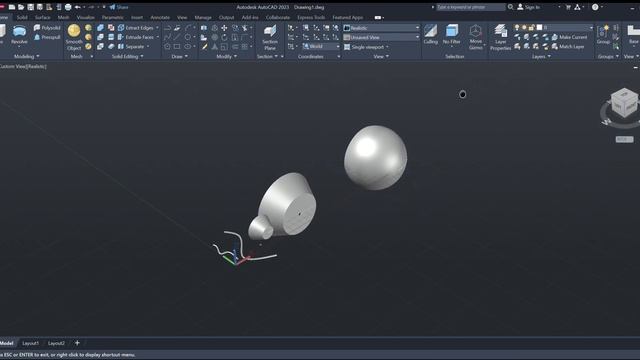
Task: Click the ViewCube in the viewport
Action: pyautogui.click(x=624, y=103)
